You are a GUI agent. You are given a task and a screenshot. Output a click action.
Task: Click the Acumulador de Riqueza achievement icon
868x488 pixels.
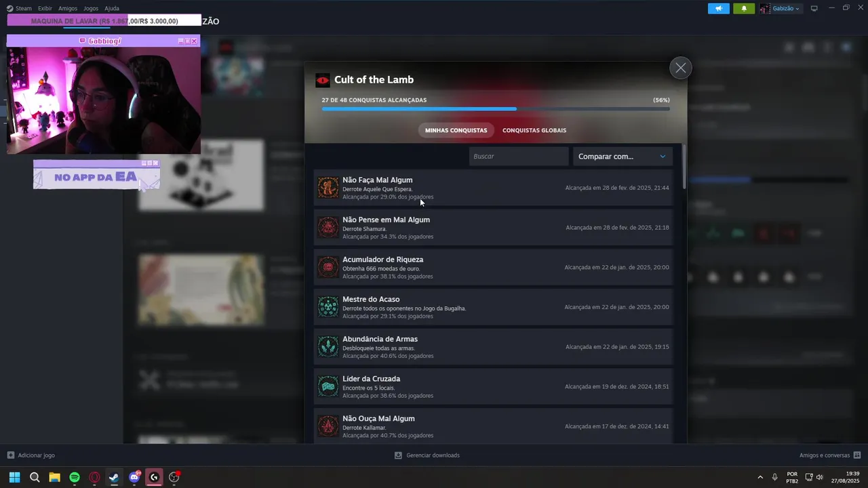tap(328, 267)
